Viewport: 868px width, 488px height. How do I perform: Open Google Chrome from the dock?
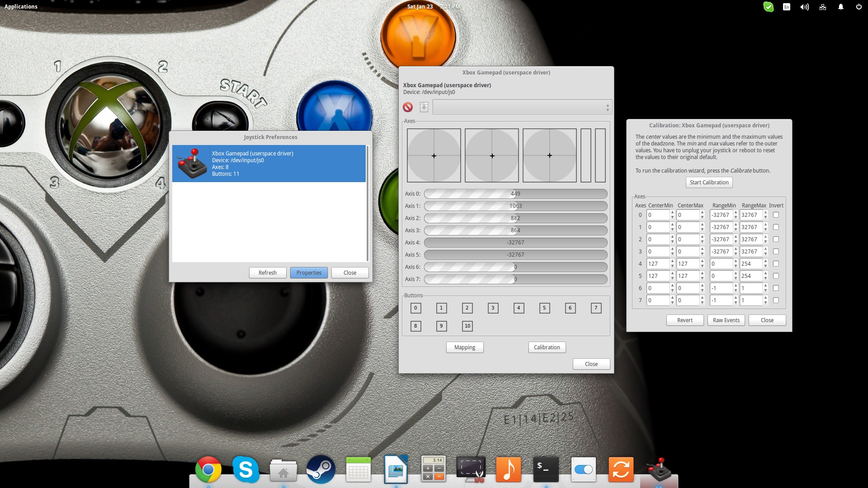208,469
